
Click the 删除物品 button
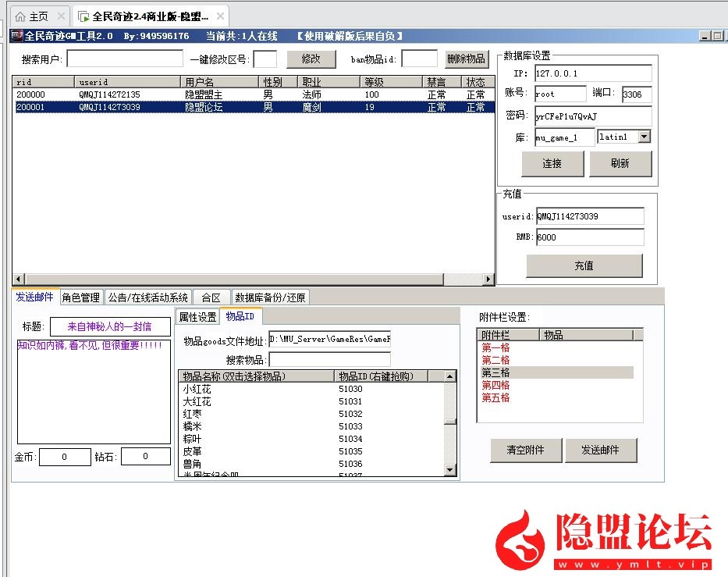coord(466,59)
